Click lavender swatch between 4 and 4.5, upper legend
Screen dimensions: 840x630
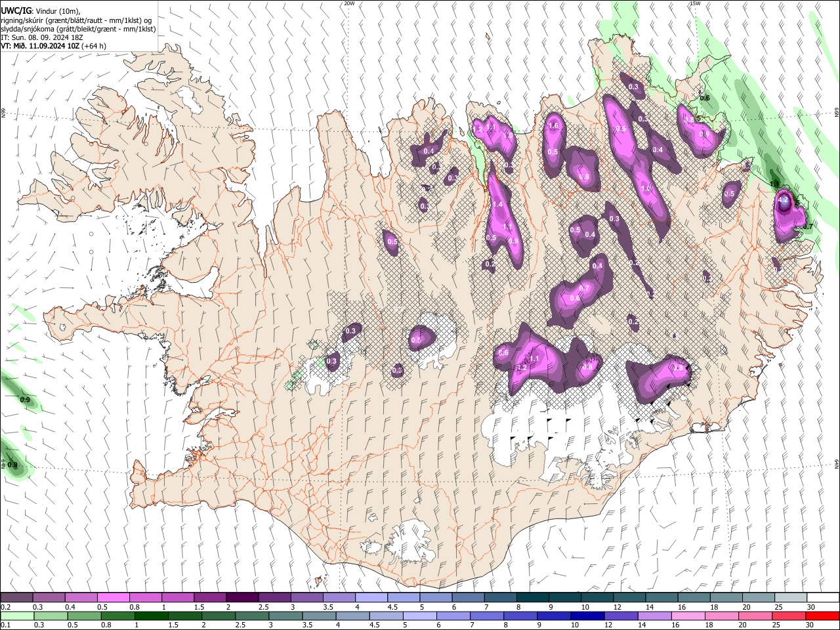point(370,598)
